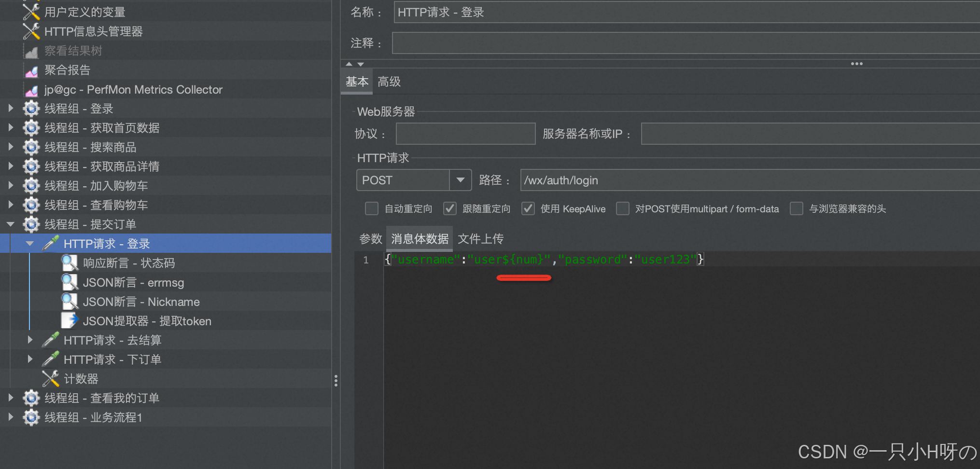Enable the 自动重定向 checkbox
This screenshot has width=980, height=469.
372,208
